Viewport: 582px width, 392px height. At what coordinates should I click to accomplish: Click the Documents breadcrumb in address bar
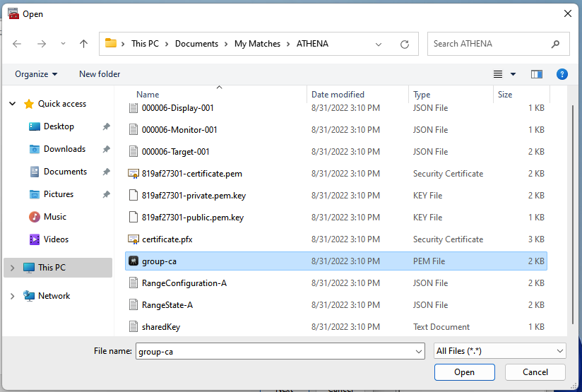pos(196,44)
